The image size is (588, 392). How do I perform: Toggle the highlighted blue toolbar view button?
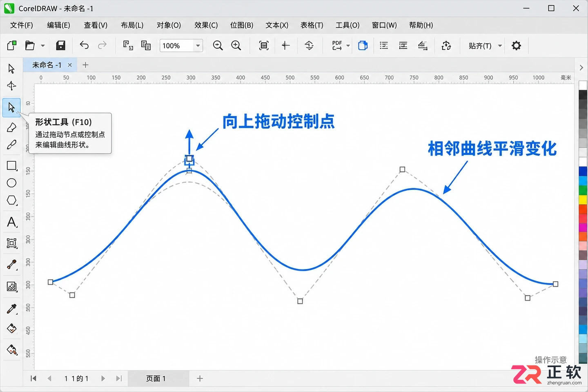363,45
